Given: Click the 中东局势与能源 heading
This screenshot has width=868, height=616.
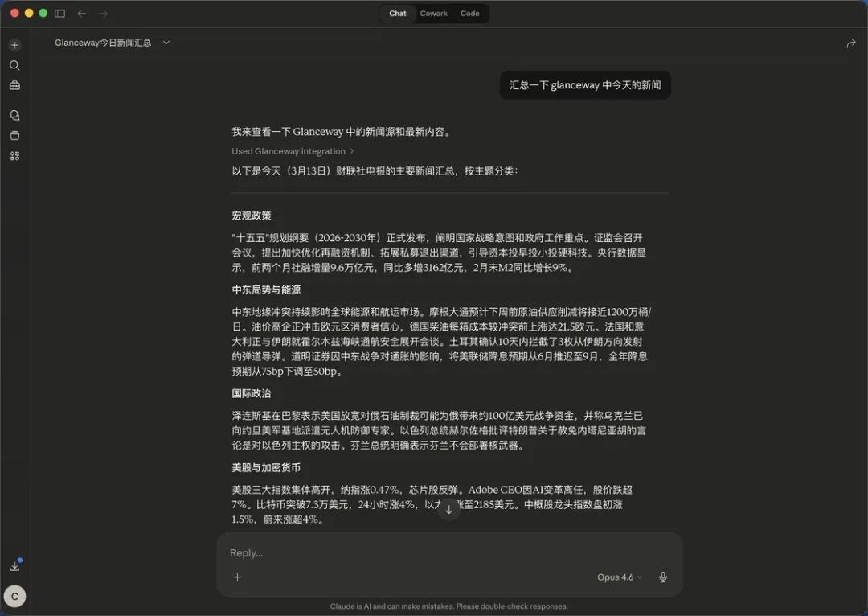Looking at the screenshot, I should [x=266, y=290].
